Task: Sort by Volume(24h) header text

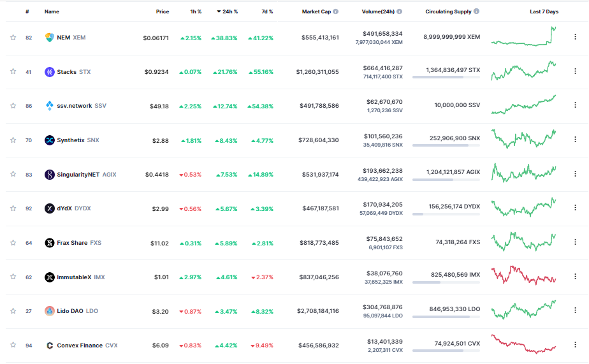Action: [x=378, y=11]
